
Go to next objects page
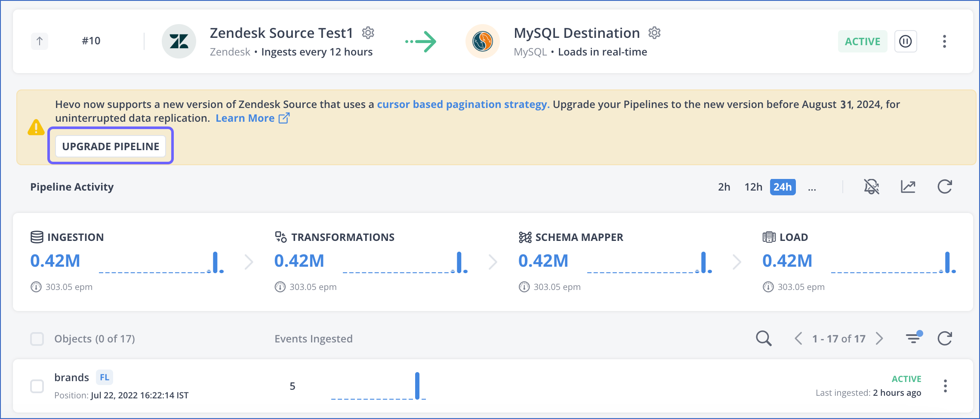879,339
